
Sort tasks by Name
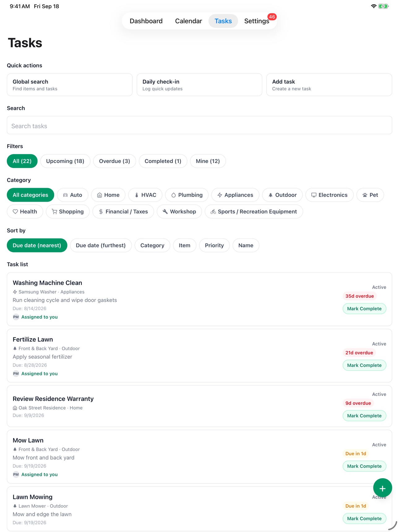click(246, 245)
